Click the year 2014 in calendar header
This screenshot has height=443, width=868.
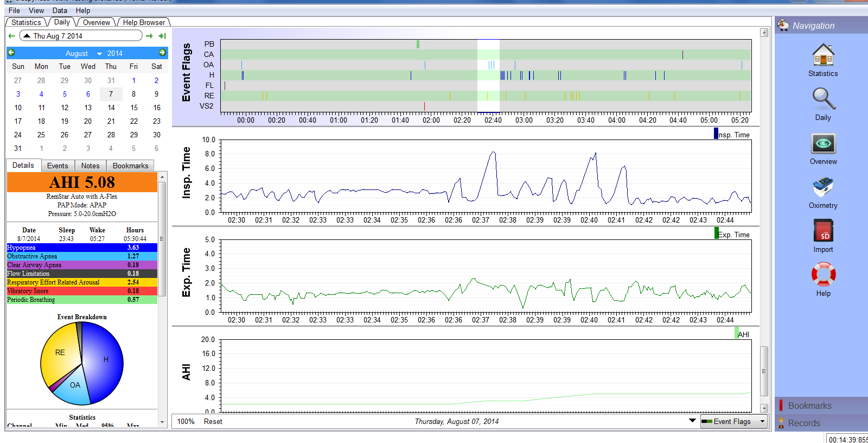click(x=115, y=53)
